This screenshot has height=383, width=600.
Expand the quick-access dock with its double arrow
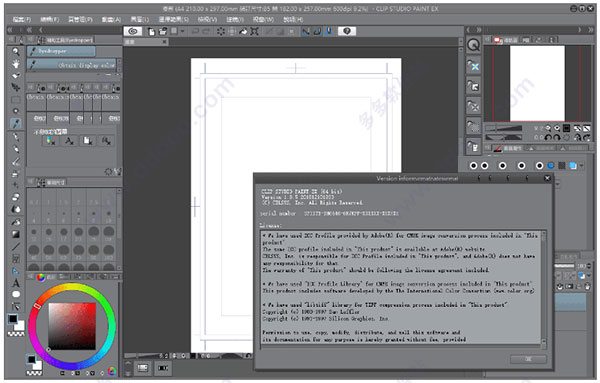478,29
